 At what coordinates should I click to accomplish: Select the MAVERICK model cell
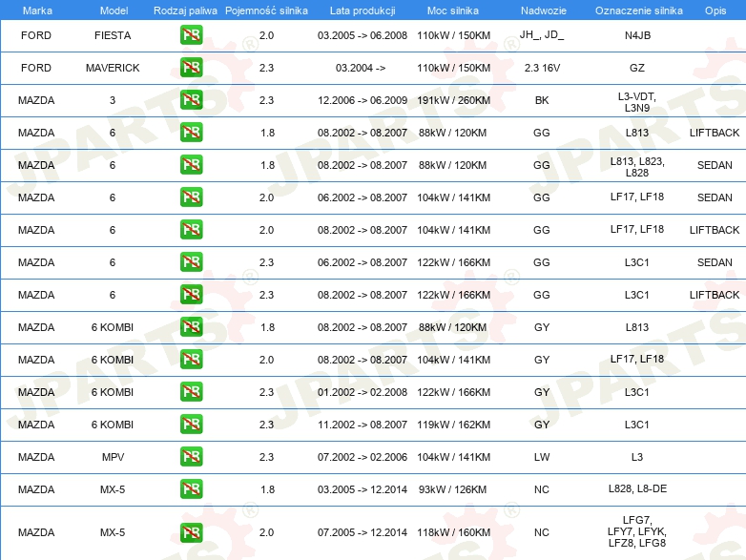pos(113,68)
